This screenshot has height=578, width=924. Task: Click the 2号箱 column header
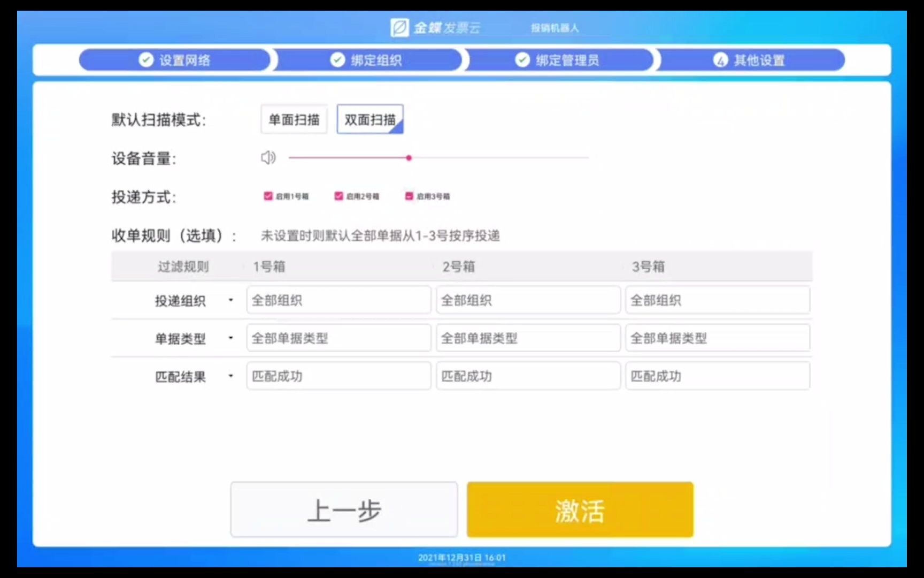459,267
